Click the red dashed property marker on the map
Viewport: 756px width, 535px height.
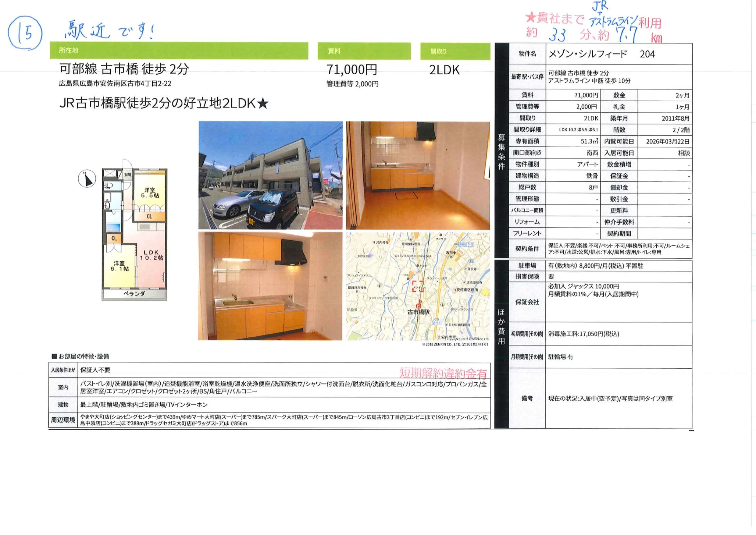(x=418, y=286)
